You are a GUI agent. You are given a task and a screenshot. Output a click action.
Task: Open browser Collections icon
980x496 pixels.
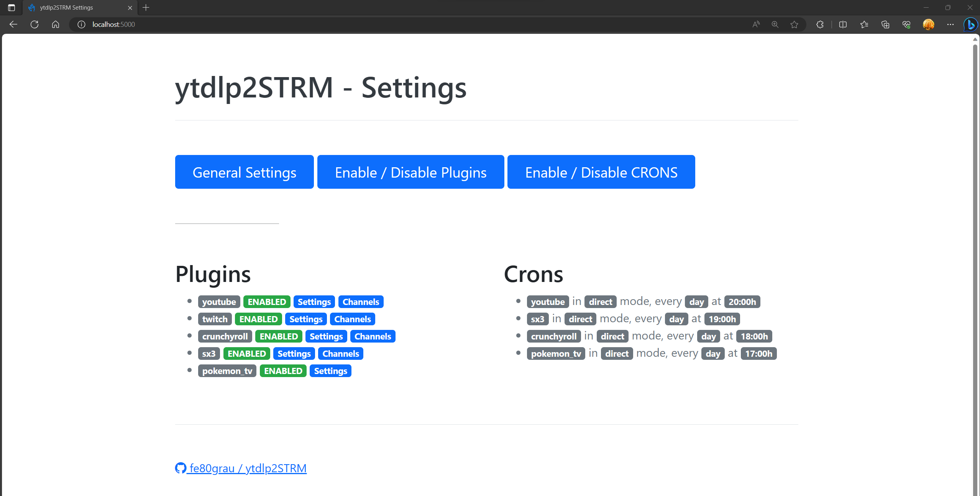point(885,25)
